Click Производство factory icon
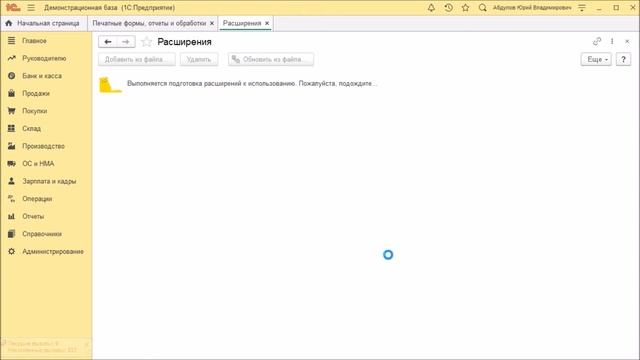Screen dimensions: 640x360 coord(11,146)
